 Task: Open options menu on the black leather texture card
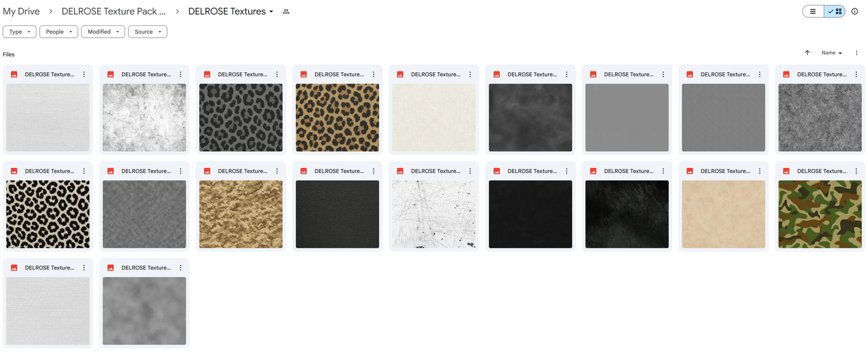(x=373, y=171)
